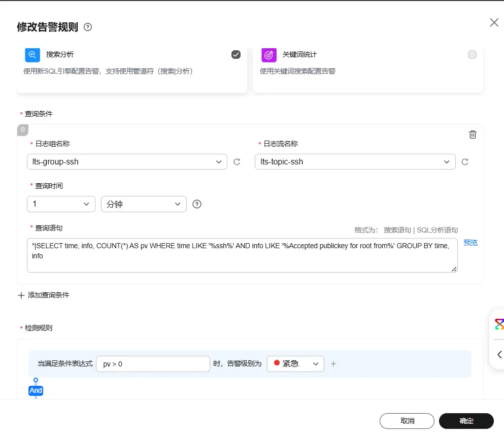Image resolution: width=504 pixels, height=436 pixels.
Task: Open the lts-topic-ssh log stream dropdown
Action: (355, 162)
